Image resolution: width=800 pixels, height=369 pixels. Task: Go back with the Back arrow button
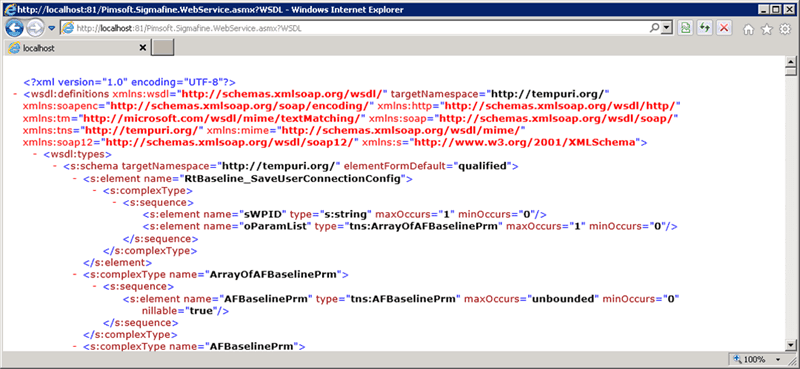[x=14, y=28]
